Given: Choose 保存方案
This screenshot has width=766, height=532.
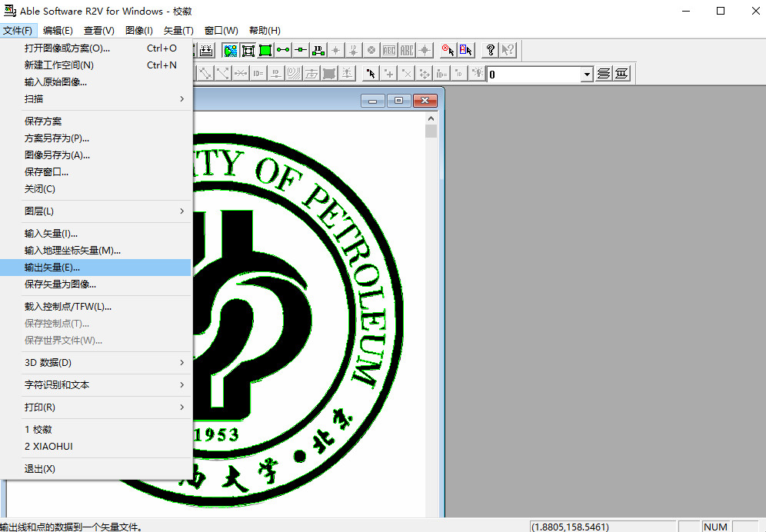Looking at the screenshot, I should pyautogui.click(x=96, y=121).
